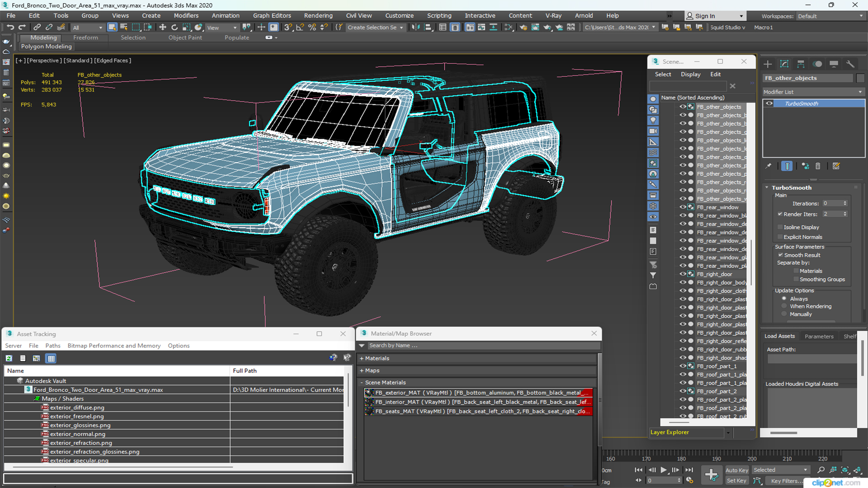Expand the Maps group in Material Browser
The height and width of the screenshot is (488, 868).
(362, 371)
